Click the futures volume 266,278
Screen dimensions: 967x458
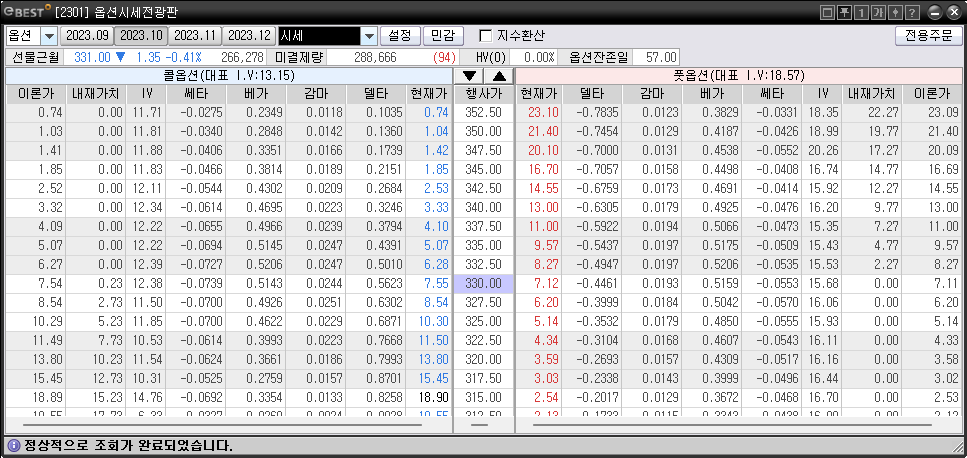[x=242, y=57]
